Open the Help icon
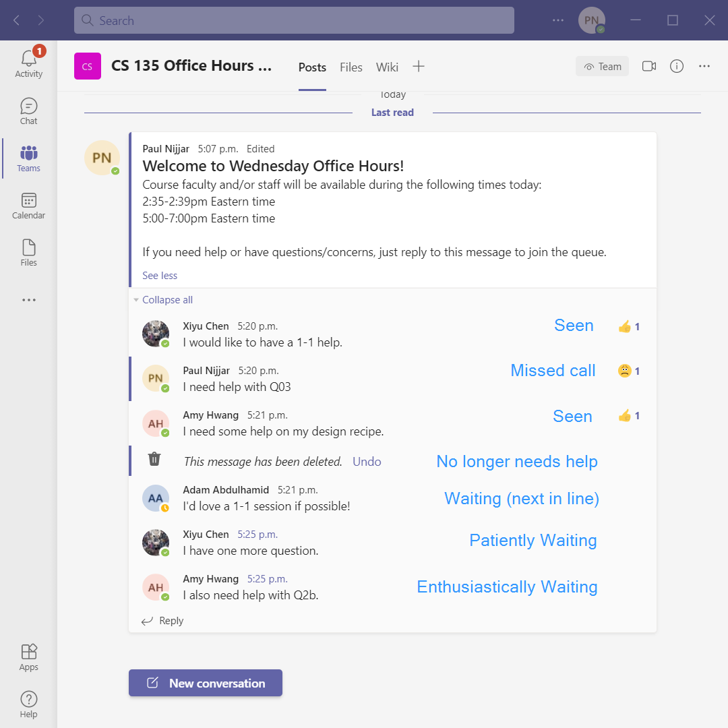728x728 pixels. 28,704
